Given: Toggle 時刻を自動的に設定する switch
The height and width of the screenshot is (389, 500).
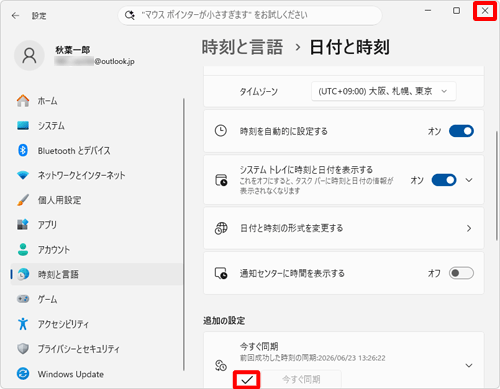Looking at the screenshot, I should point(461,131).
